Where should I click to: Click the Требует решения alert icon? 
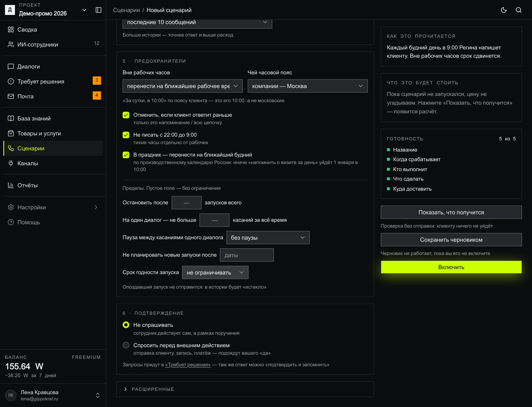[x=11, y=81]
